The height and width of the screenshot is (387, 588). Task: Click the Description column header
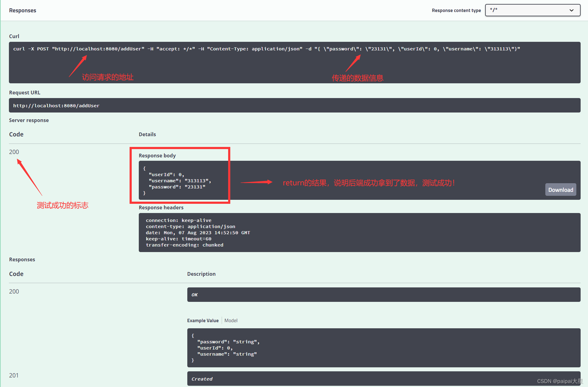click(201, 274)
